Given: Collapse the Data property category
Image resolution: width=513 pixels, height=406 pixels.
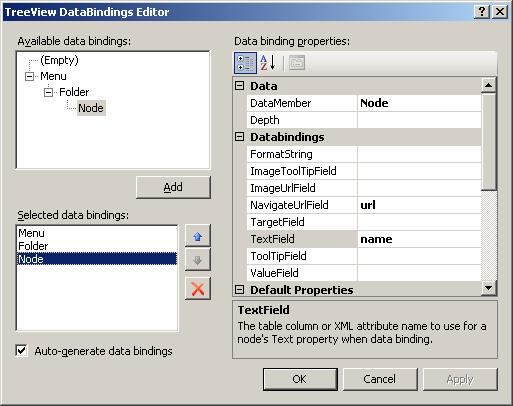Looking at the screenshot, I should point(239,86).
